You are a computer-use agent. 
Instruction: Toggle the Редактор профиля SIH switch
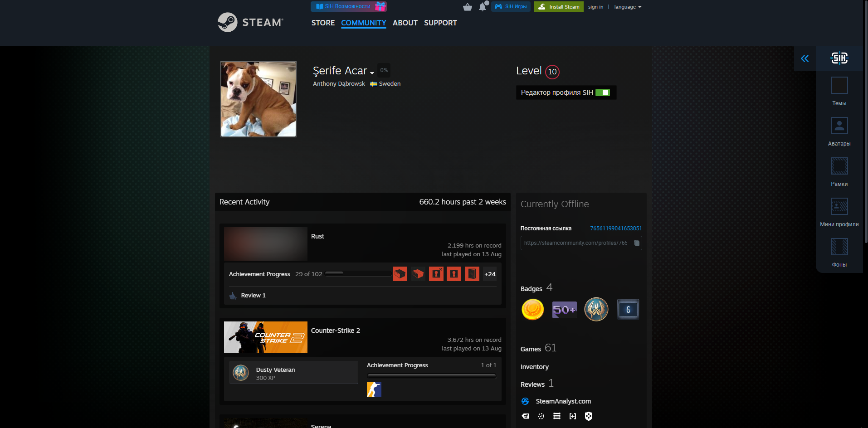pos(603,92)
